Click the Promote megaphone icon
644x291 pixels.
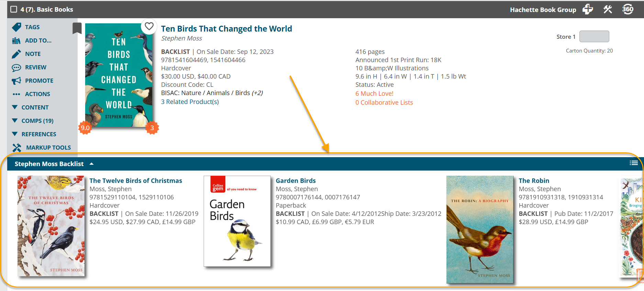[x=16, y=81]
